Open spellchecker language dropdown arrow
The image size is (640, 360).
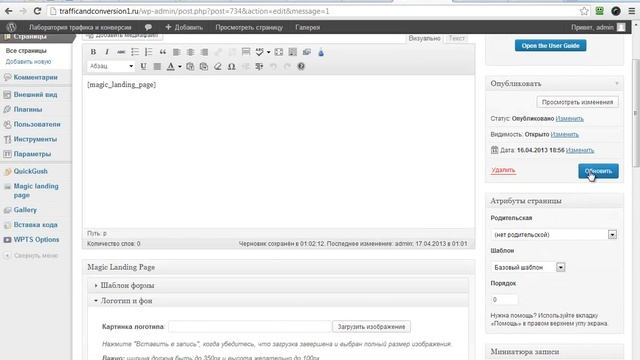click(268, 52)
